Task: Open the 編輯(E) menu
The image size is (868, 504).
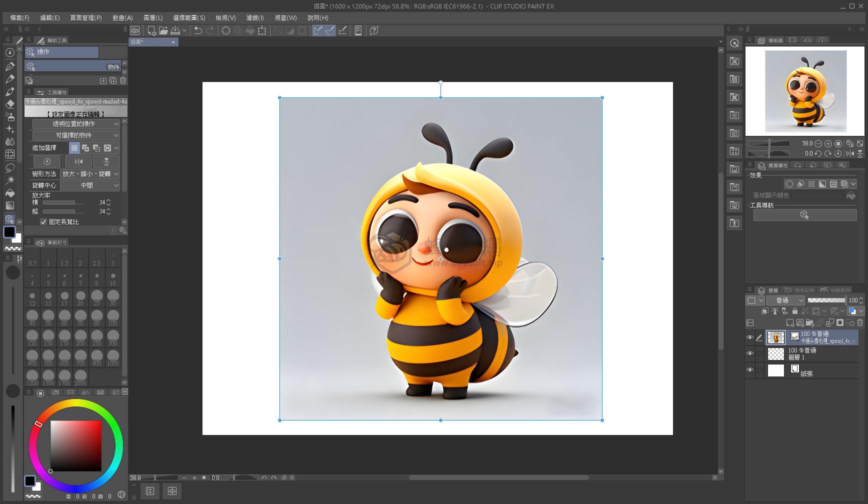Action: coord(50,17)
